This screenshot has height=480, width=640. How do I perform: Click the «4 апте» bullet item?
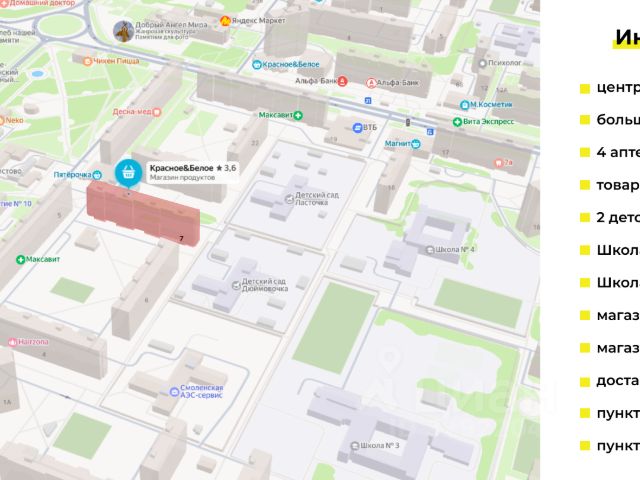coord(610,152)
